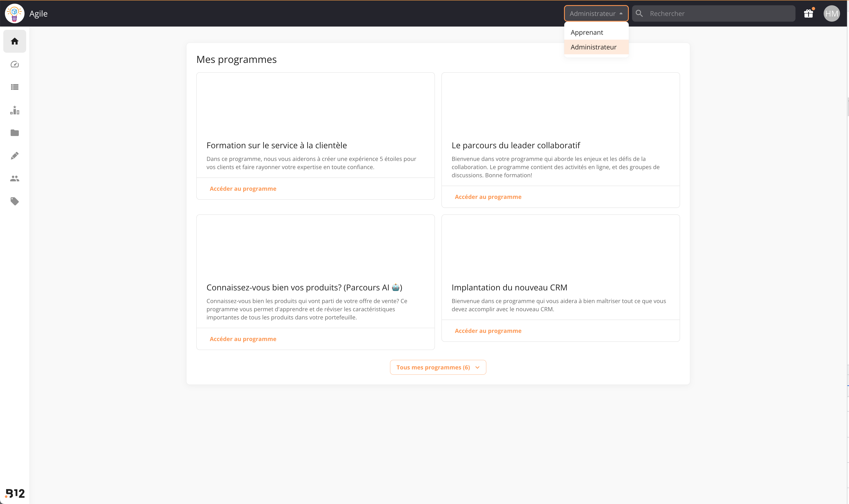This screenshot has width=849, height=504.
Task: Open the Home sidebar icon
Action: (x=15, y=41)
